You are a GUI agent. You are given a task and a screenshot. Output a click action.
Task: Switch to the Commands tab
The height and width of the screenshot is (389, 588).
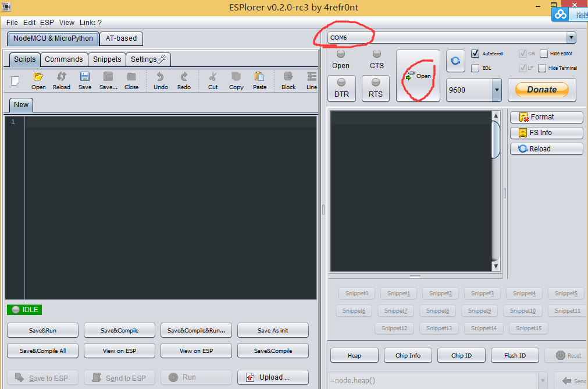(64, 59)
